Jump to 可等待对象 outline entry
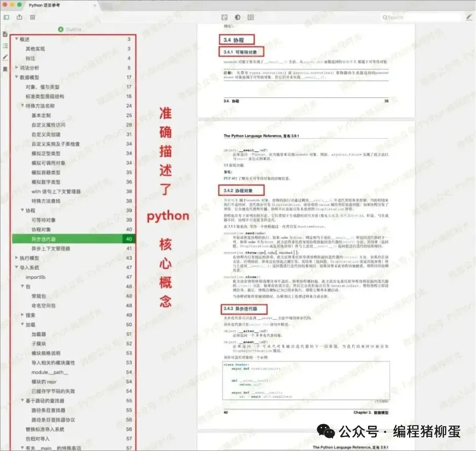476x451 pixels. pos(44,220)
